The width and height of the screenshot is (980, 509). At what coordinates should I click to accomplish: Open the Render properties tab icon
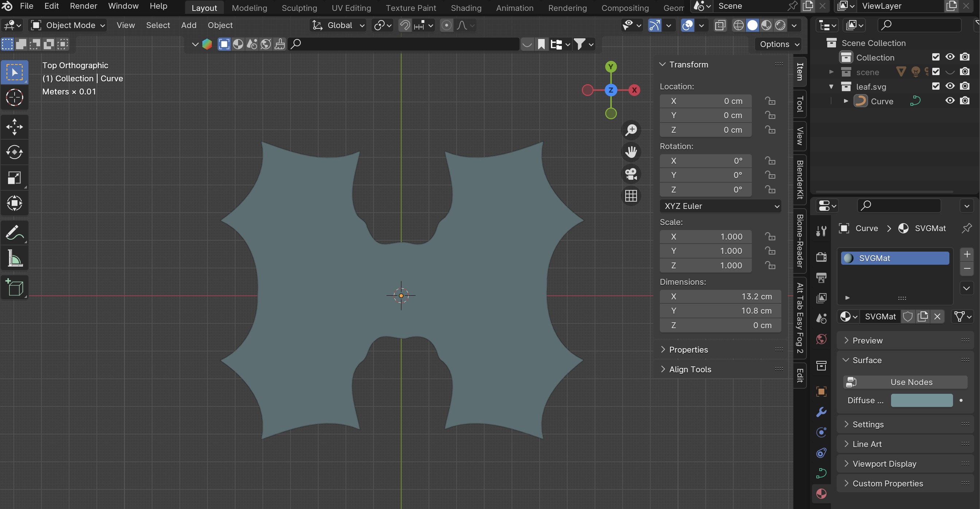[x=821, y=257]
